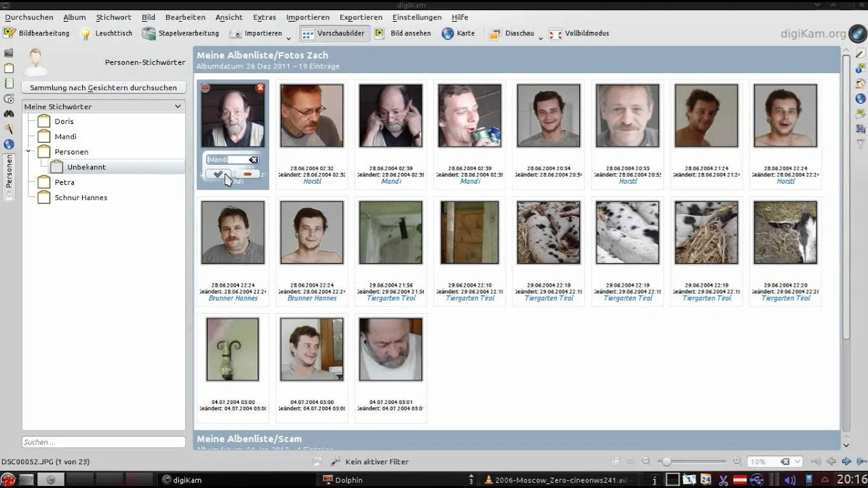Collapse the Personen tree node
Image resolution: width=868 pixels, height=488 pixels.
click(29, 152)
